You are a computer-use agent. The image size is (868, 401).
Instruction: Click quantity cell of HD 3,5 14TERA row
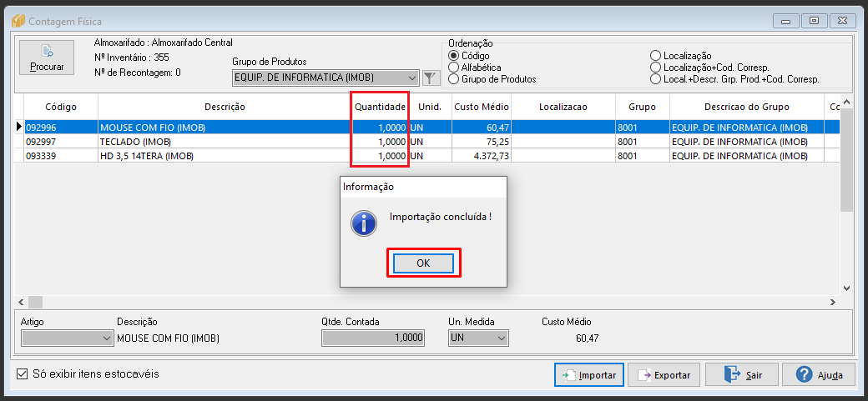[x=380, y=156]
